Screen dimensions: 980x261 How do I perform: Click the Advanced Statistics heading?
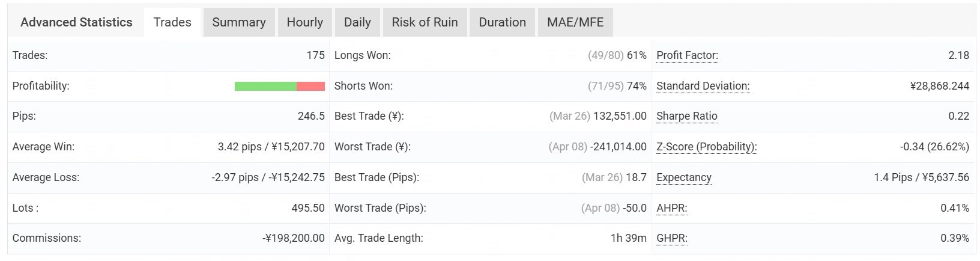coord(76,22)
